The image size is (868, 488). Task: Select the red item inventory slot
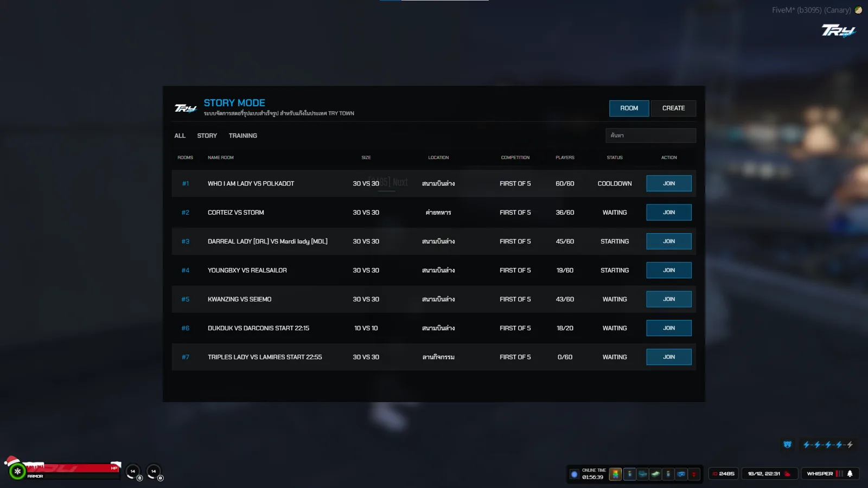694,474
